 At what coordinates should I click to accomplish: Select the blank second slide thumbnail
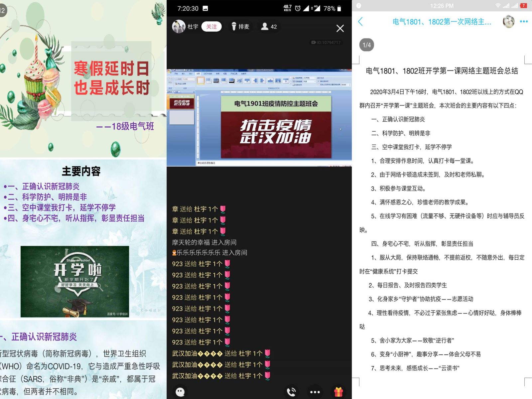pos(182,117)
